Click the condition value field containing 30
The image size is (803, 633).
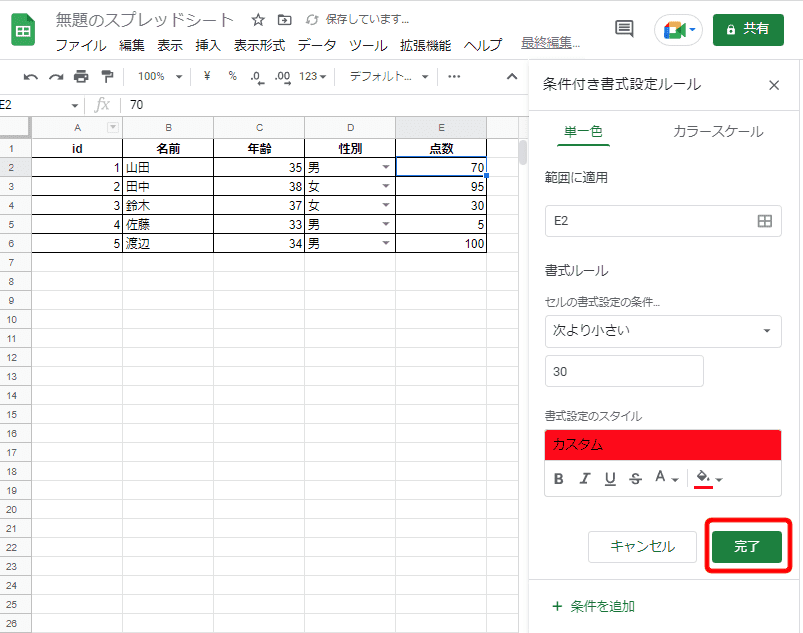[624, 370]
